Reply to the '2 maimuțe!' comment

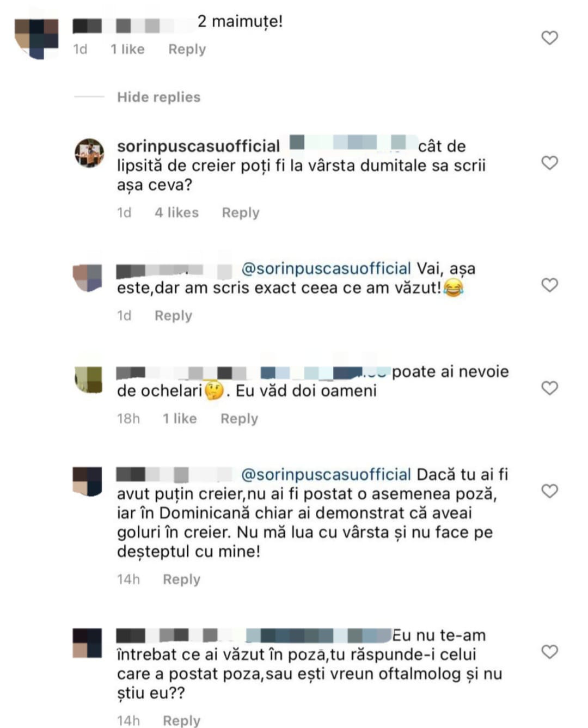click(x=187, y=49)
